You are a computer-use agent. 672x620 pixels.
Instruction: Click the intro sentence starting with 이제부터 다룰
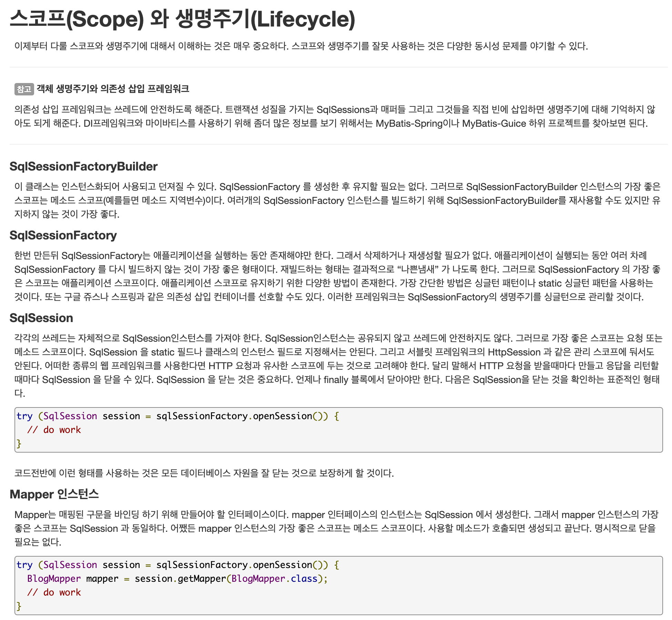click(x=301, y=46)
